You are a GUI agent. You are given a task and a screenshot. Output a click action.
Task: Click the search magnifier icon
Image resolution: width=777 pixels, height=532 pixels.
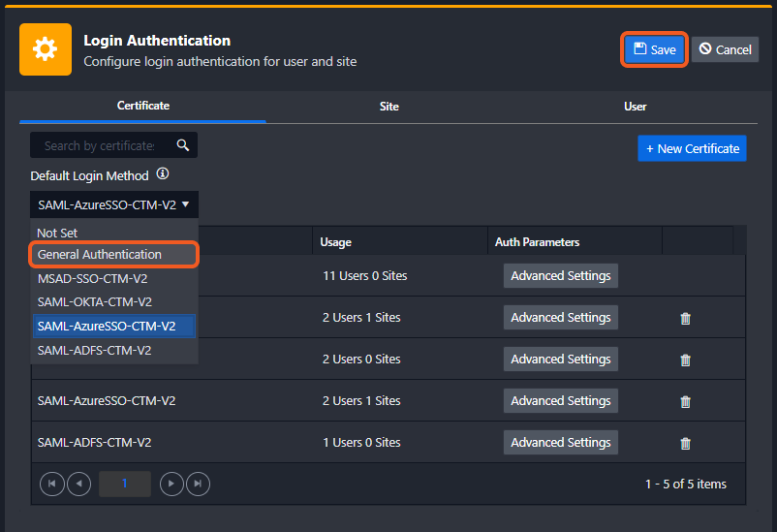click(x=182, y=145)
